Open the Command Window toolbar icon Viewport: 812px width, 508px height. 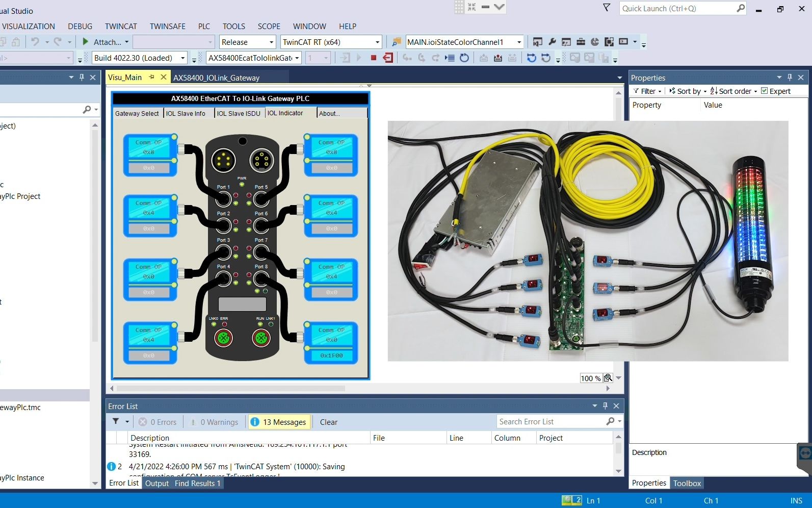(x=623, y=42)
